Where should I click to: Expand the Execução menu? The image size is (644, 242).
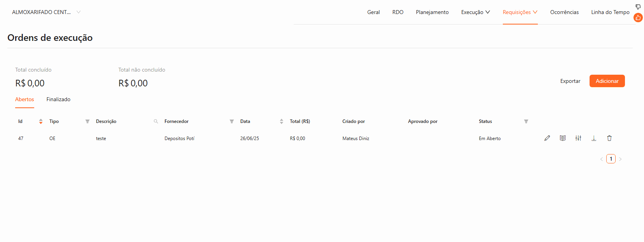475,12
